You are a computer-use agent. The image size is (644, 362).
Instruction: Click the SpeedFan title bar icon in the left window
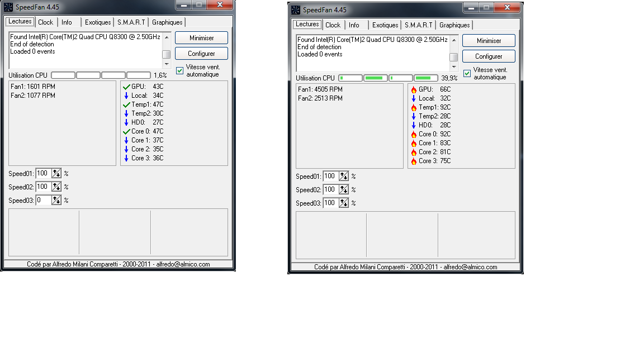[x=8, y=7]
